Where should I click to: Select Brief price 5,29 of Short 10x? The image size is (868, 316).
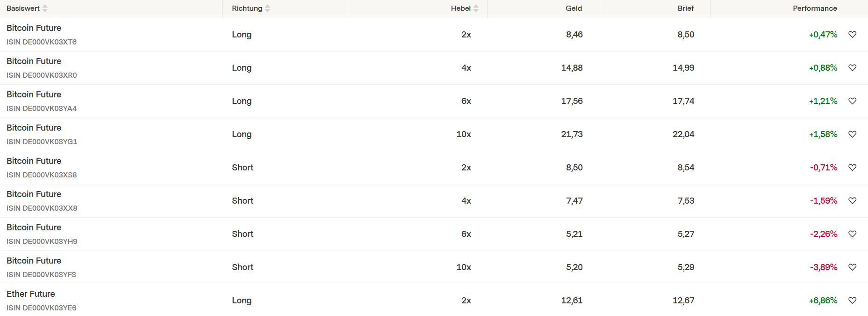(686, 267)
